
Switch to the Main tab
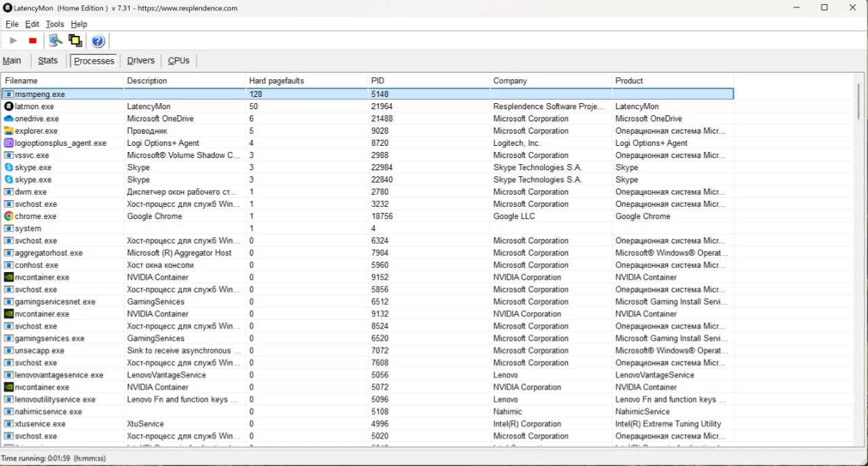tap(12, 60)
